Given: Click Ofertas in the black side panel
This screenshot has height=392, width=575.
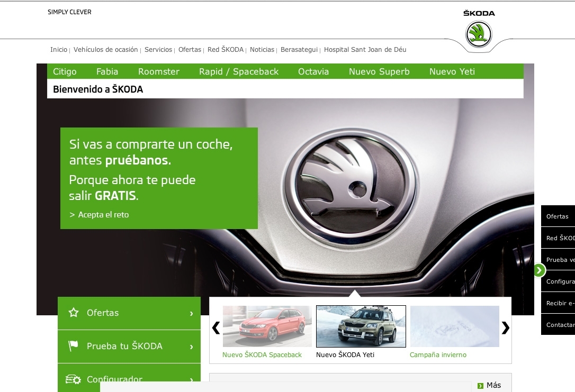Looking at the screenshot, I should [x=558, y=216].
